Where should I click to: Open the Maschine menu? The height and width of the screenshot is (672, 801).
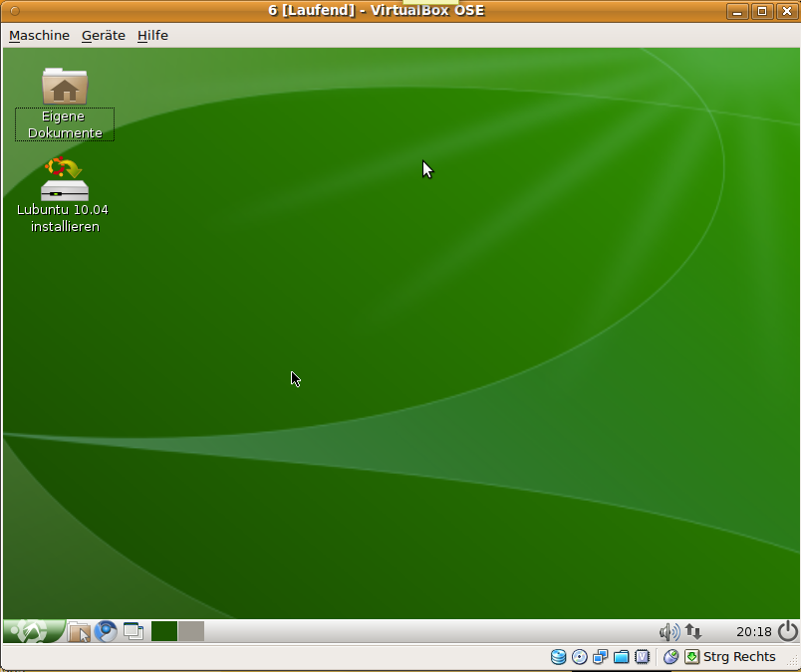coord(40,35)
